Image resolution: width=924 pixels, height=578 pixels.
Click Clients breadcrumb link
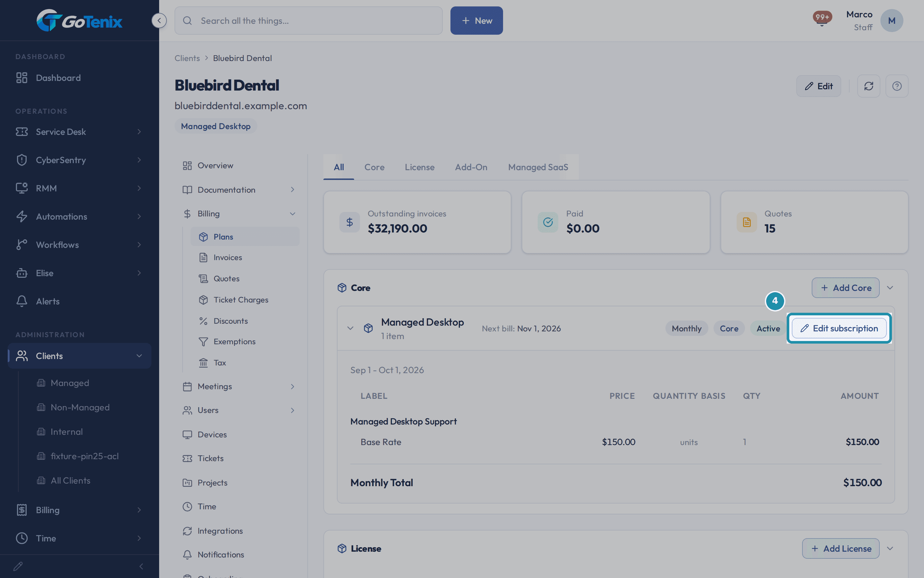point(187,58)
